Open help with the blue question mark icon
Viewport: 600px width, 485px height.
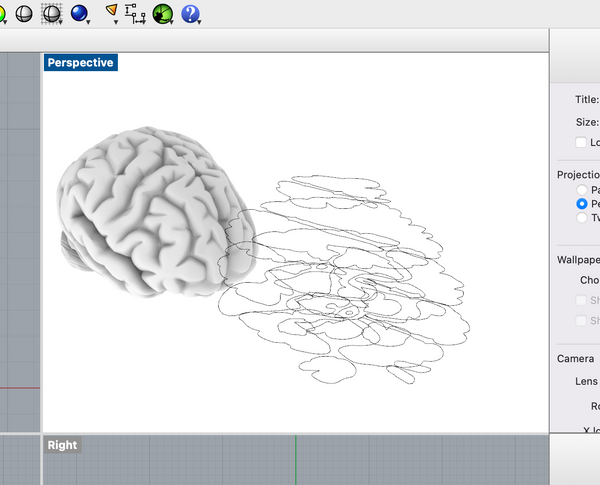click(189, 13)
